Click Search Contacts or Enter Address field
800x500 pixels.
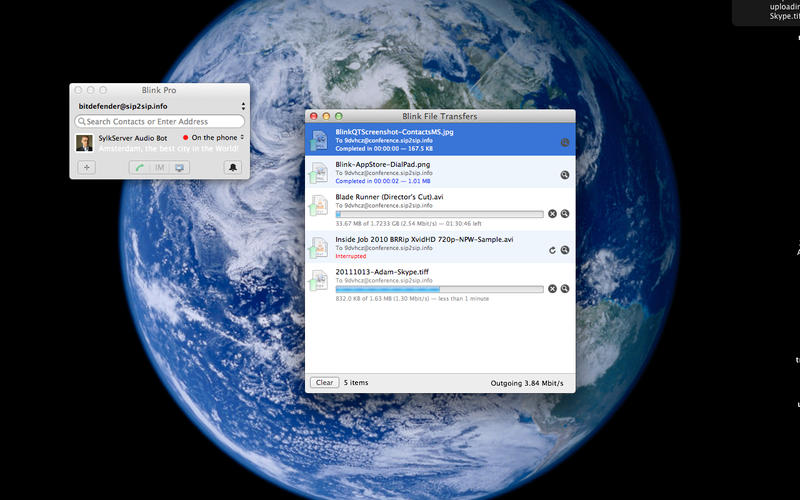coord(160,121)
